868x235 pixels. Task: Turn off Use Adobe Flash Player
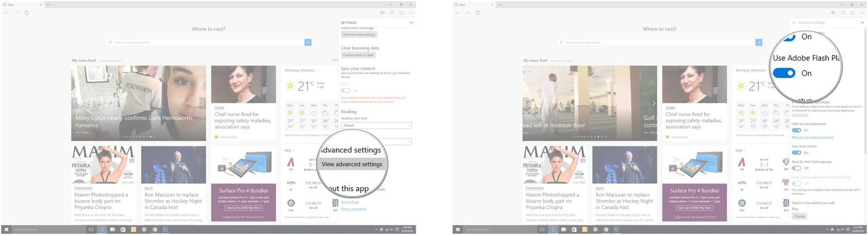(784, 73)
